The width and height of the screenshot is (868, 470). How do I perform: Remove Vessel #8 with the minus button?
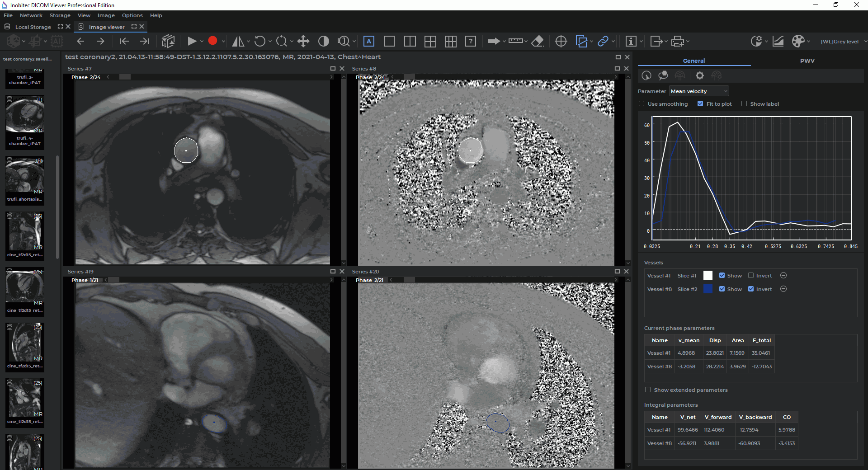click(783, 289)
